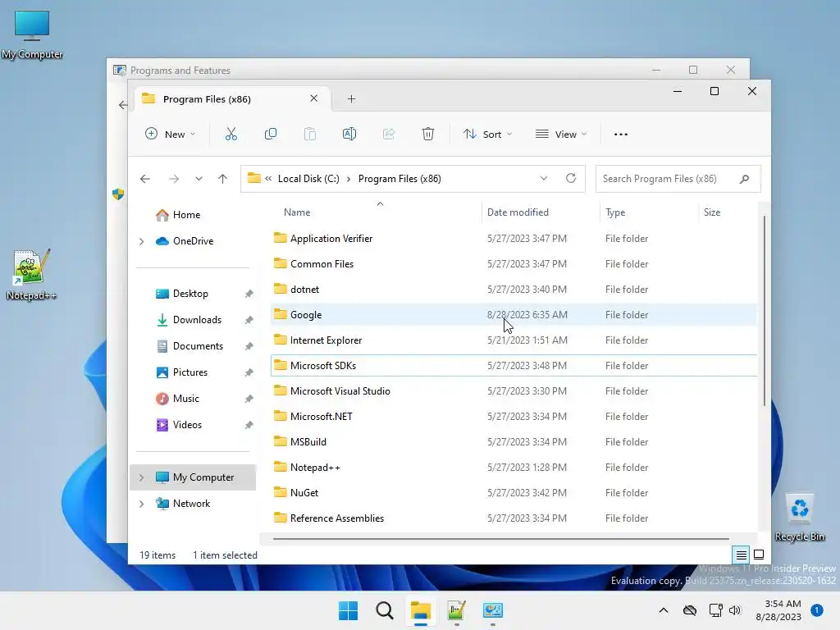The image size is (840, 630).
Task: Open taskbar Search magnifier
Action: [x=385, y=610]
